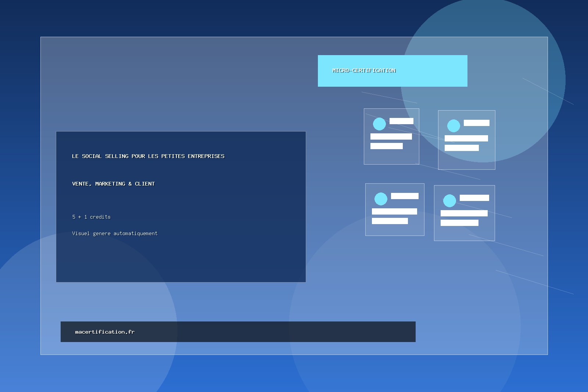Click the avatar circle in the bottom-right profile card
Screen dimensions: 588x392
449,201
